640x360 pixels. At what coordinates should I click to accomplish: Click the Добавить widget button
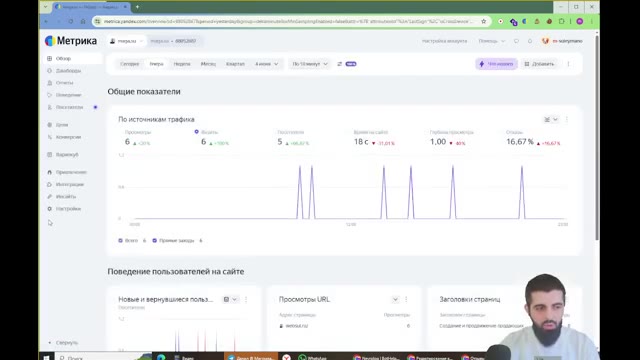(539, 64)
